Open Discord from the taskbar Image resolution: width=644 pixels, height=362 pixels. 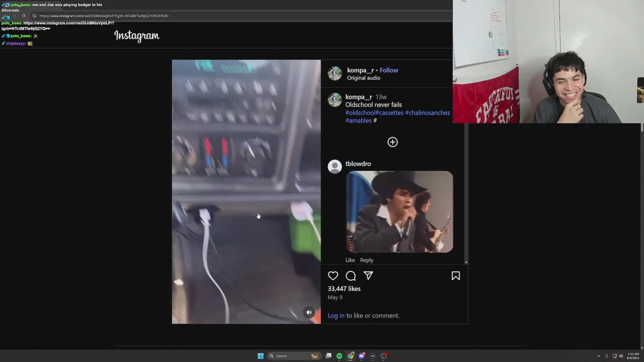[x=362, y=356]
